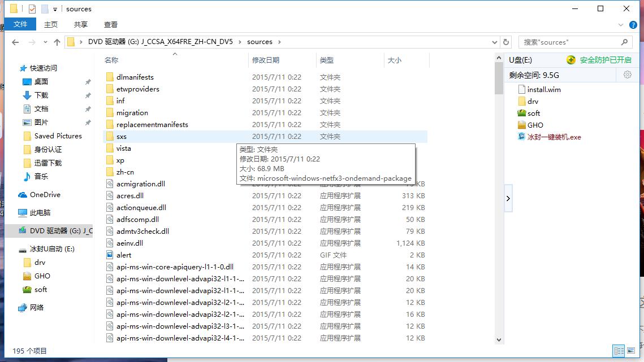Open the 文件 menu
644x362 pixels.
click(x=20, y=24)
